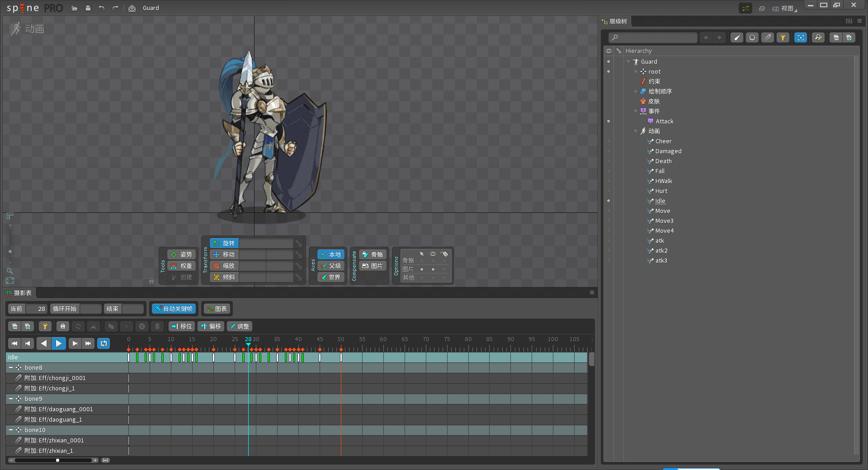Toggle the dopesheet lock icon
Image resolution: width=868 pixels, height=470 pixels.
coord(63,326)
